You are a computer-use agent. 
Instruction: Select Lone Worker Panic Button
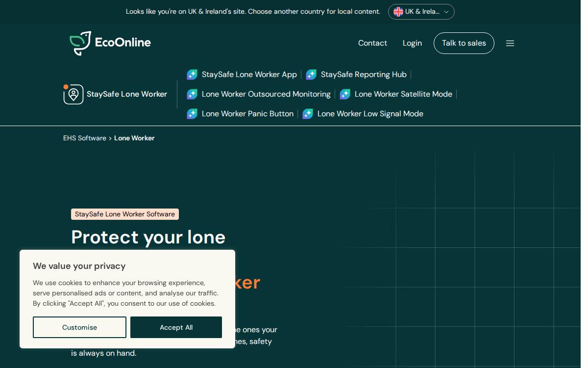247,114
